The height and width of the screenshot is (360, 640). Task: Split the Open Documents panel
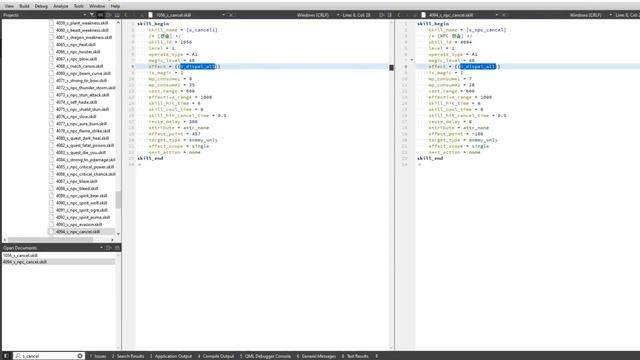click(x=109, y=248)
